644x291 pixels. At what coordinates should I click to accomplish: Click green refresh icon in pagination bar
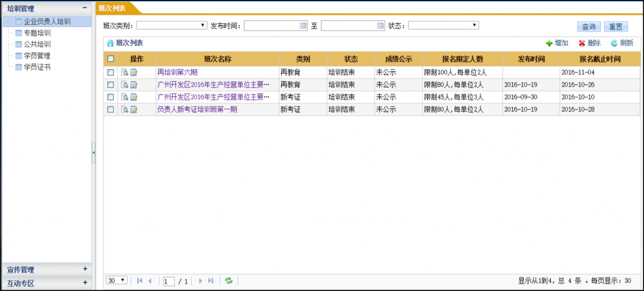(x=229, y=280)
